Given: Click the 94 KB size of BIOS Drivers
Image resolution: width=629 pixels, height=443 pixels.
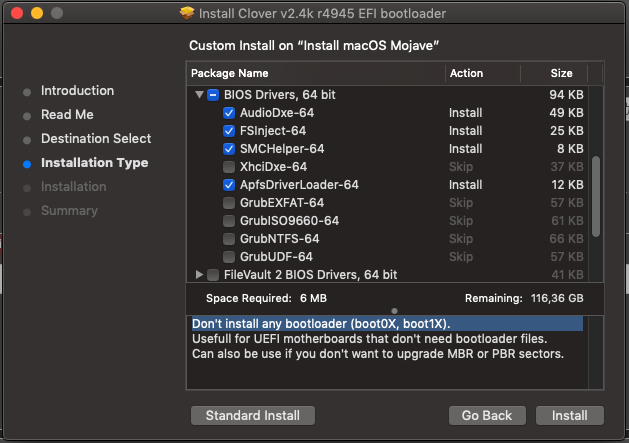Looking at the screenshot, I should click(x=566, y=95).
